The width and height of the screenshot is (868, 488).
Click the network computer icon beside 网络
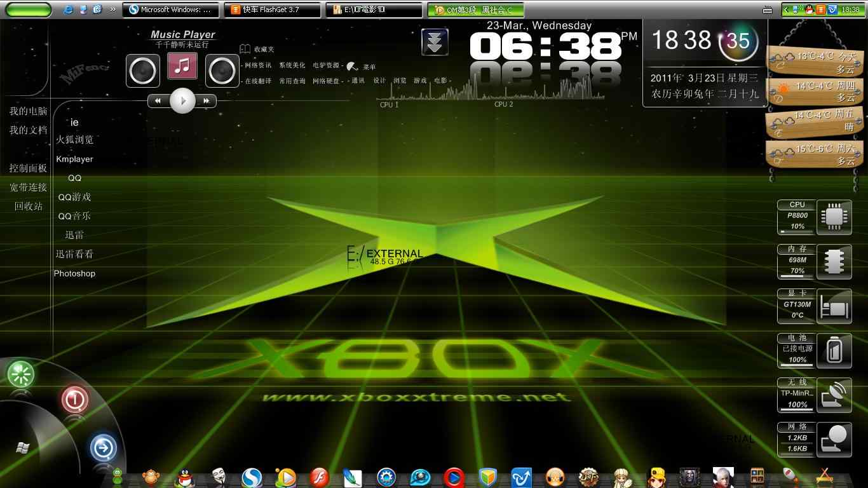[834, 439]
